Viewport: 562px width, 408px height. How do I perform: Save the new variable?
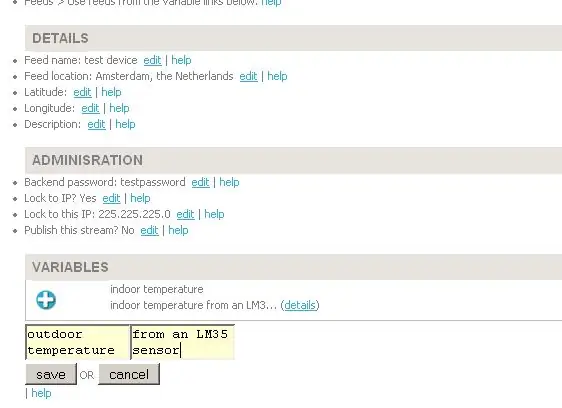tap(51, 374)
